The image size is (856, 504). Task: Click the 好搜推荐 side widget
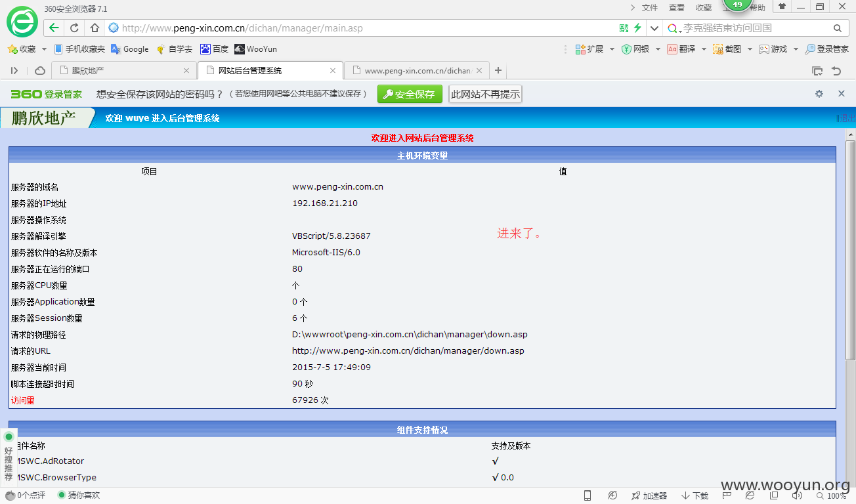(9, 458)
